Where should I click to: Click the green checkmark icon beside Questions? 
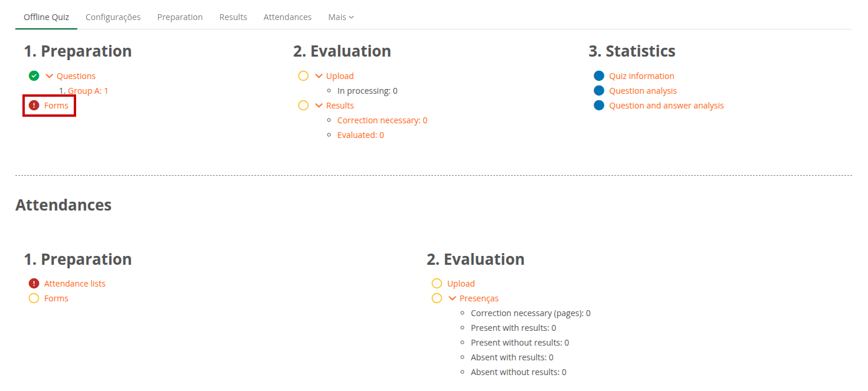[x=34, y=75]
